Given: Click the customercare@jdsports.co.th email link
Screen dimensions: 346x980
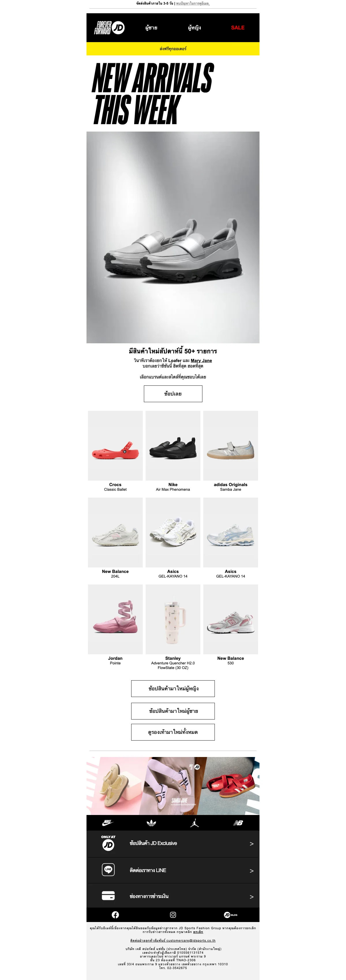Looking at the screenshot, I should (x=191, y=940).
